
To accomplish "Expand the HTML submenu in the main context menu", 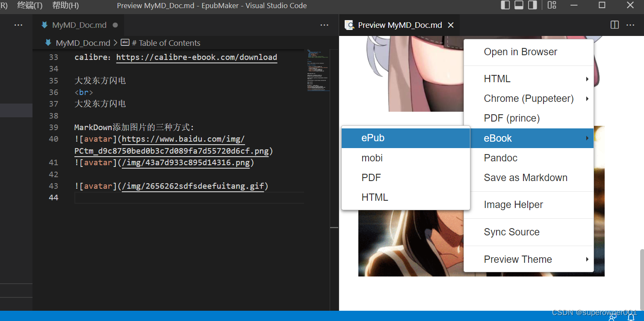I will 529,79.
